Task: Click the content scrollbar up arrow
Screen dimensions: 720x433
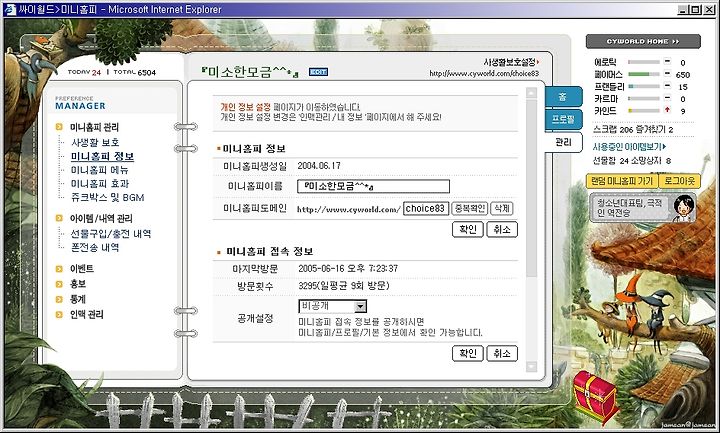Action: point(531,93)
